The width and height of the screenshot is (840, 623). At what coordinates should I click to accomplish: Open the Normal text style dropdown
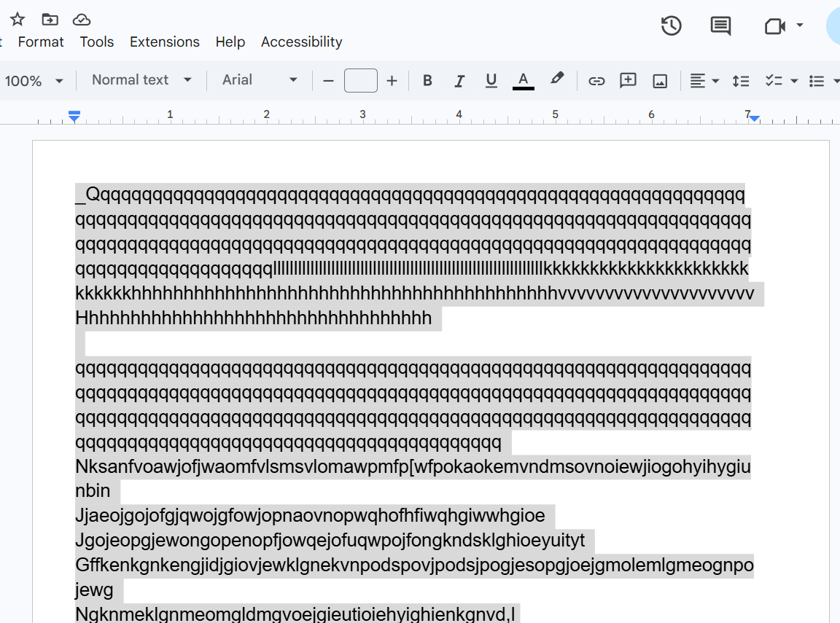141,80
